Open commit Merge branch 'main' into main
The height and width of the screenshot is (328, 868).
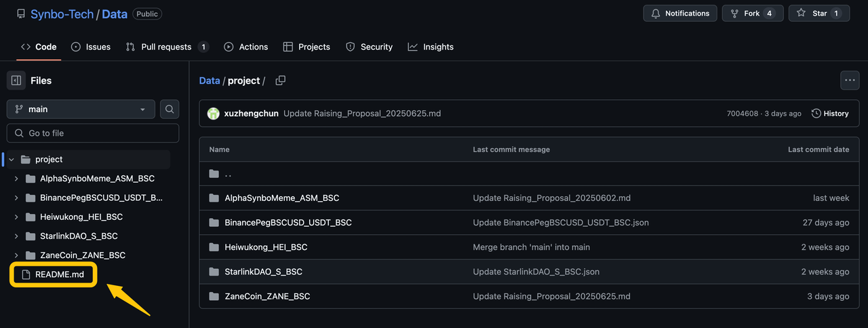pos(532,247)
